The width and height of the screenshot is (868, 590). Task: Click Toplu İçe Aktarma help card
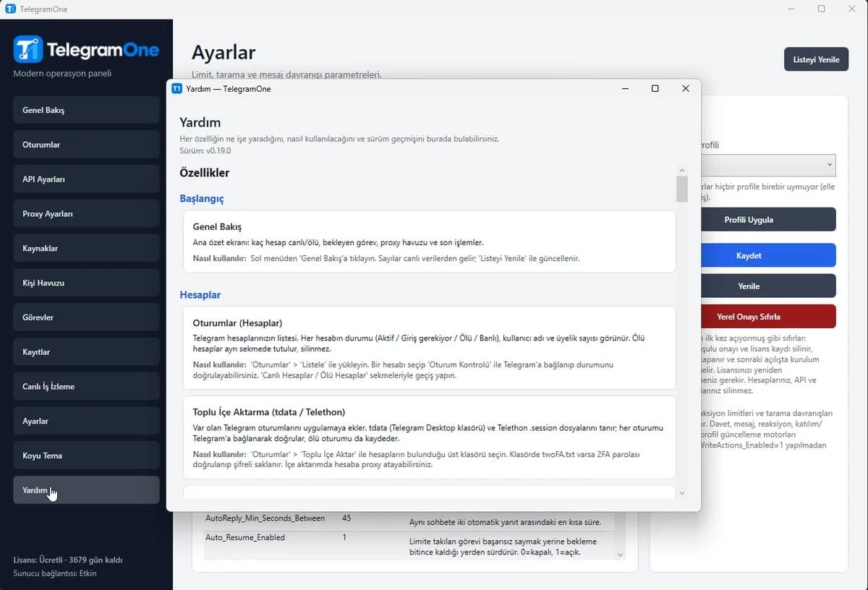(429, 437)
